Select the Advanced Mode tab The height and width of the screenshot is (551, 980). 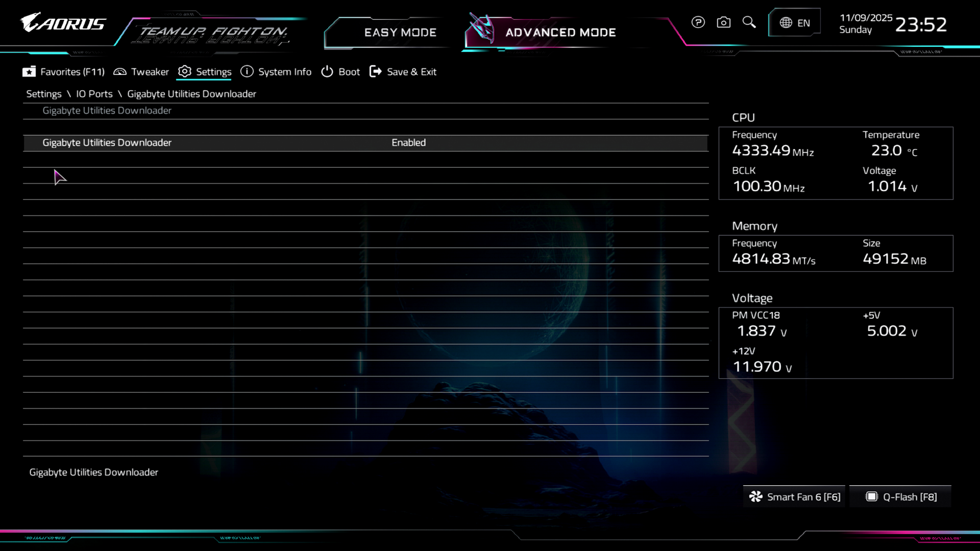[560, 33]
